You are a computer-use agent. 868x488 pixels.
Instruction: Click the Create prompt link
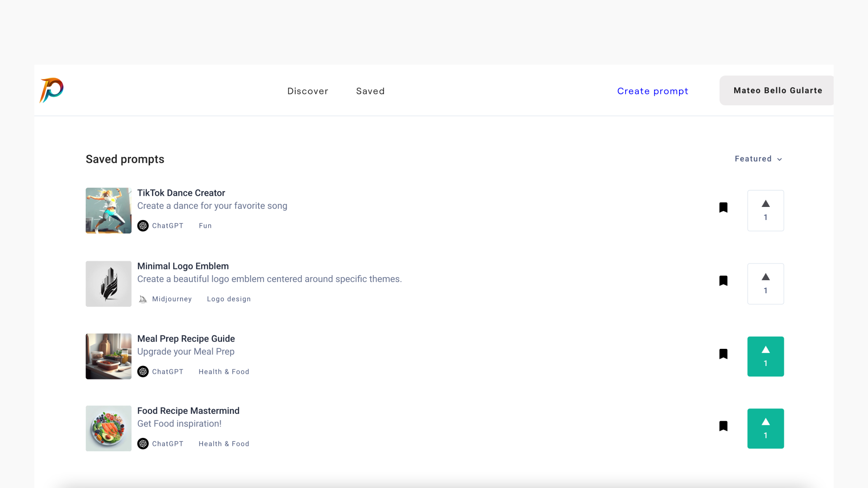click(652, 91)
